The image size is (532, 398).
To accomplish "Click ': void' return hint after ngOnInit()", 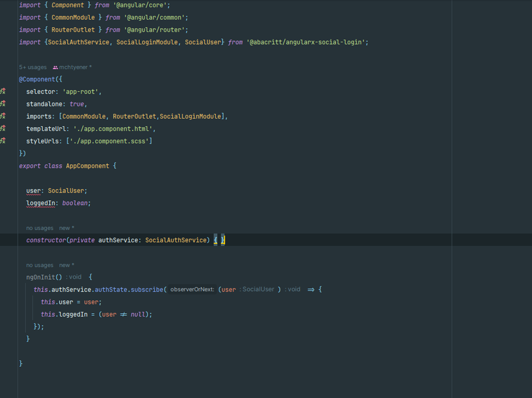I will pos(74,277).
